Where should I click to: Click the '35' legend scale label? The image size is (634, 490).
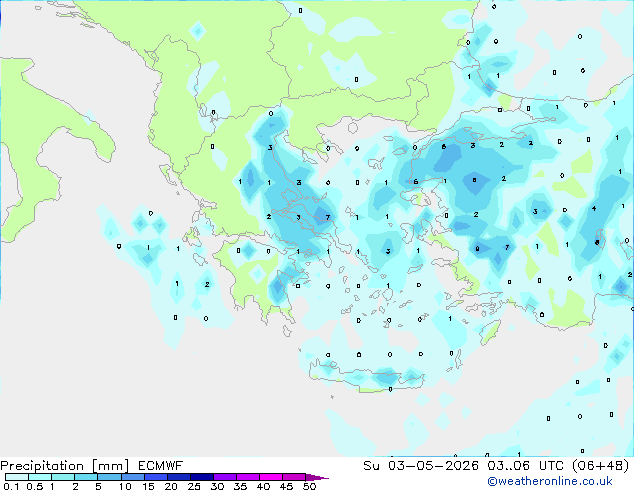[240, 486]
